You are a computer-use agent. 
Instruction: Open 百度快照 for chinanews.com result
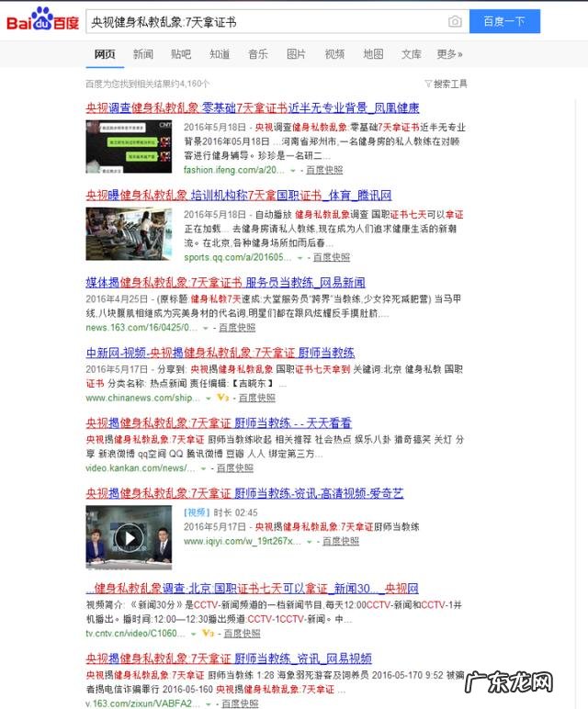click(257, 398)
